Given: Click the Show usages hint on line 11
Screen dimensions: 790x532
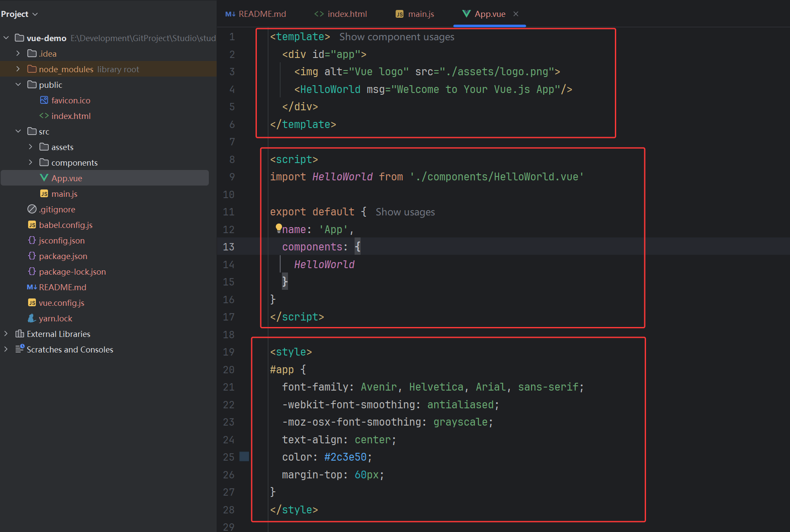Looking at the screenshot, I should pyautogui.click(x=405, y=212).
